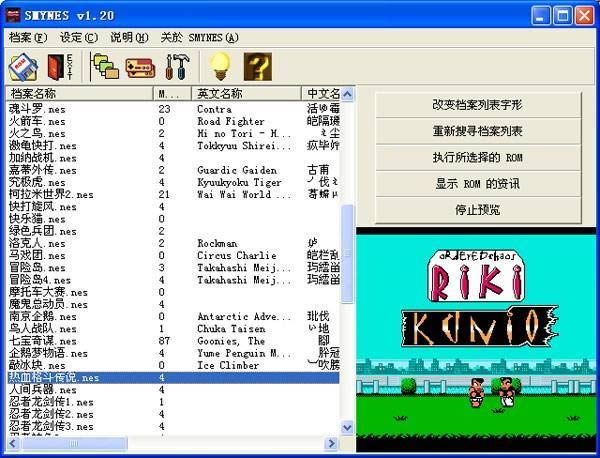This screenshot has width=600, height=458.
Task: Click the 停止预览 button
Action: coord(478,210)
